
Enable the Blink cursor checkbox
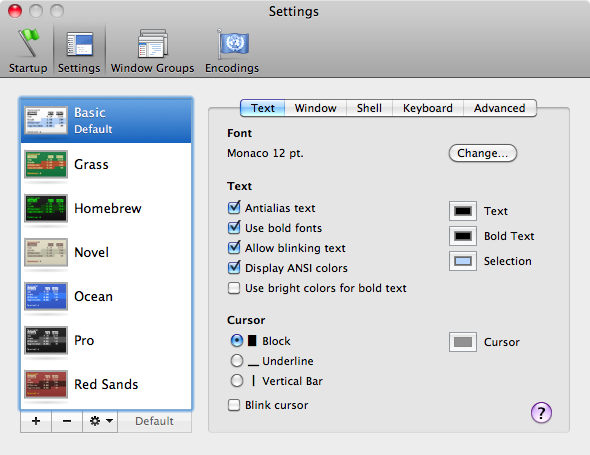[234, 405]
